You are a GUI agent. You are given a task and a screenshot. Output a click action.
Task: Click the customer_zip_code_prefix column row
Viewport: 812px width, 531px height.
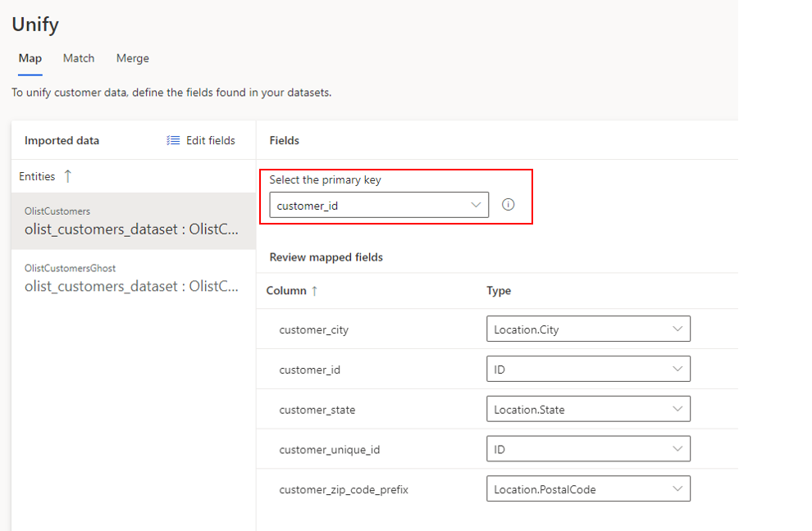pos(344,490)
